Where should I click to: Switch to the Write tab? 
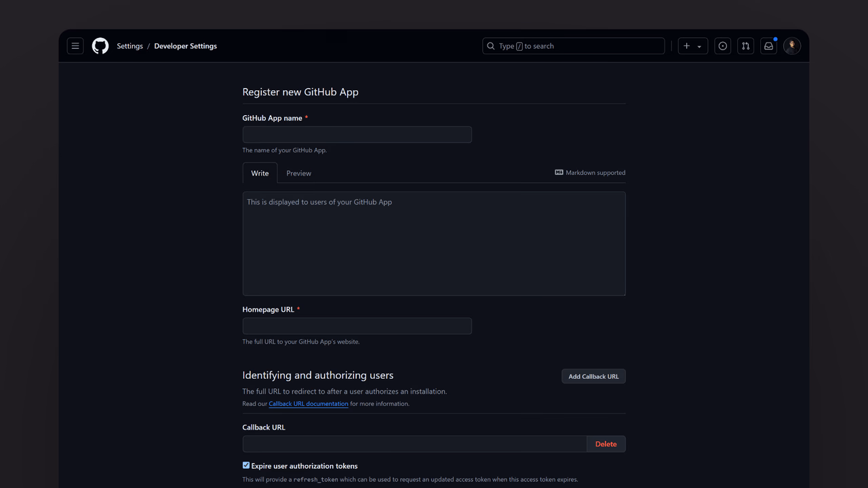tap(260, 173)
